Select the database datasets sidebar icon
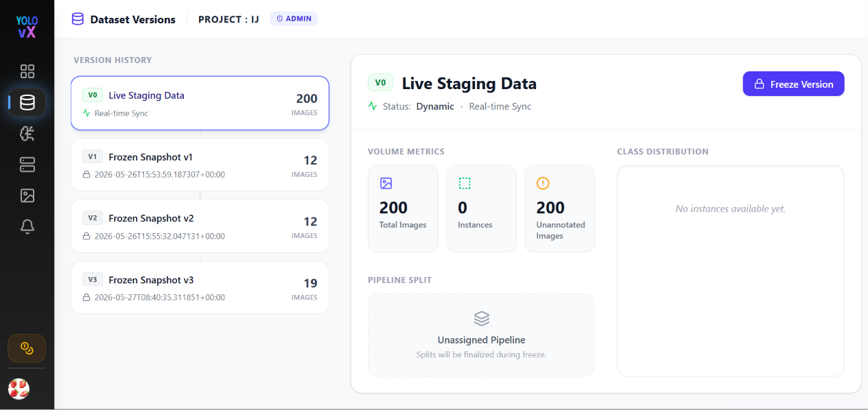The width and height of the screenshot is (868, 410). [27, 102]
